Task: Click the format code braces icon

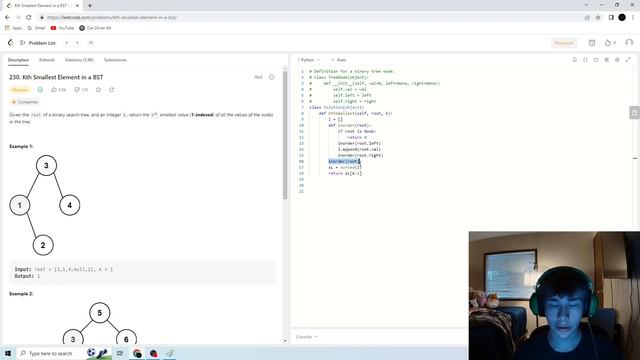Action: point(585,60)
